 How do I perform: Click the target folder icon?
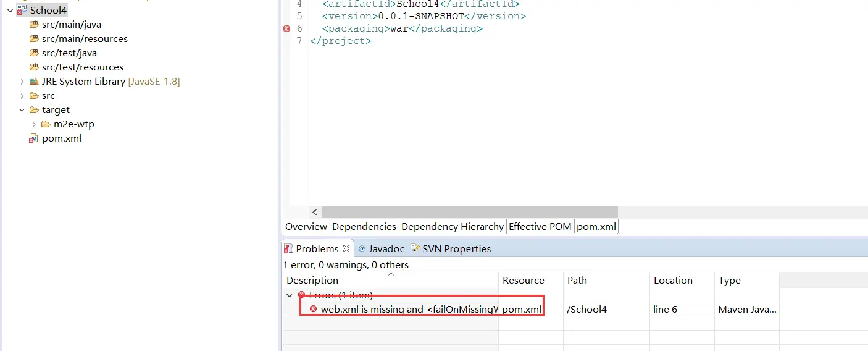pos(34,110)
